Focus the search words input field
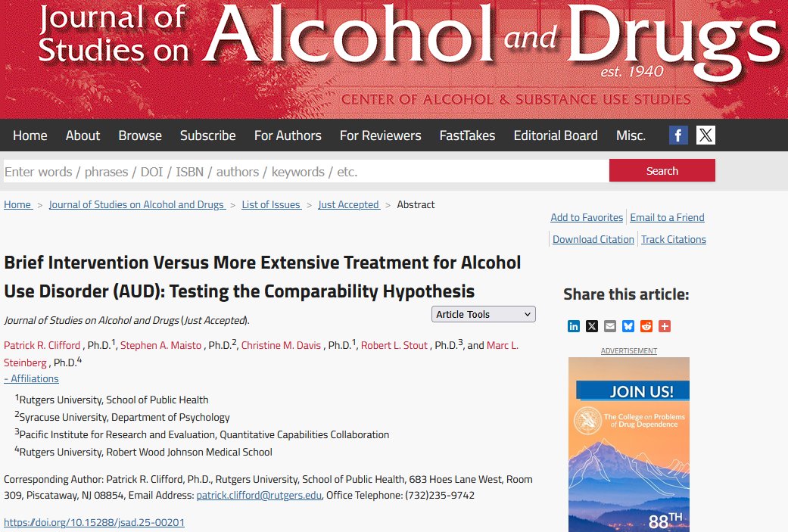 pos(306,171)
